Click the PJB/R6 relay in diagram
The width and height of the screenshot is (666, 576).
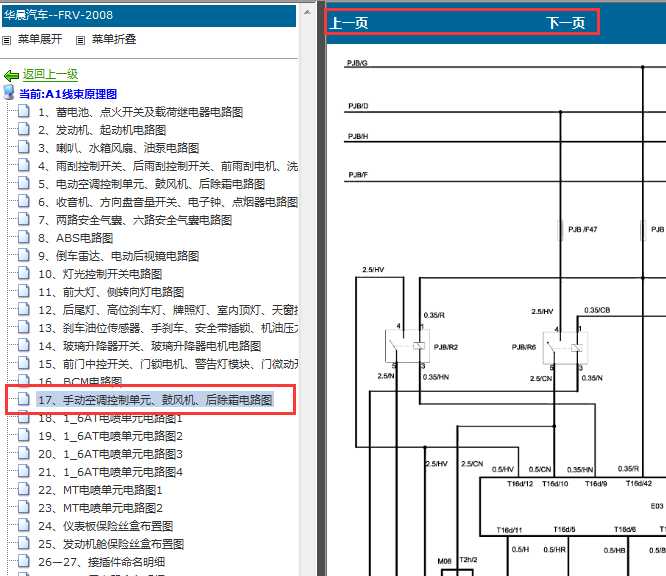[x=565, y=347]
